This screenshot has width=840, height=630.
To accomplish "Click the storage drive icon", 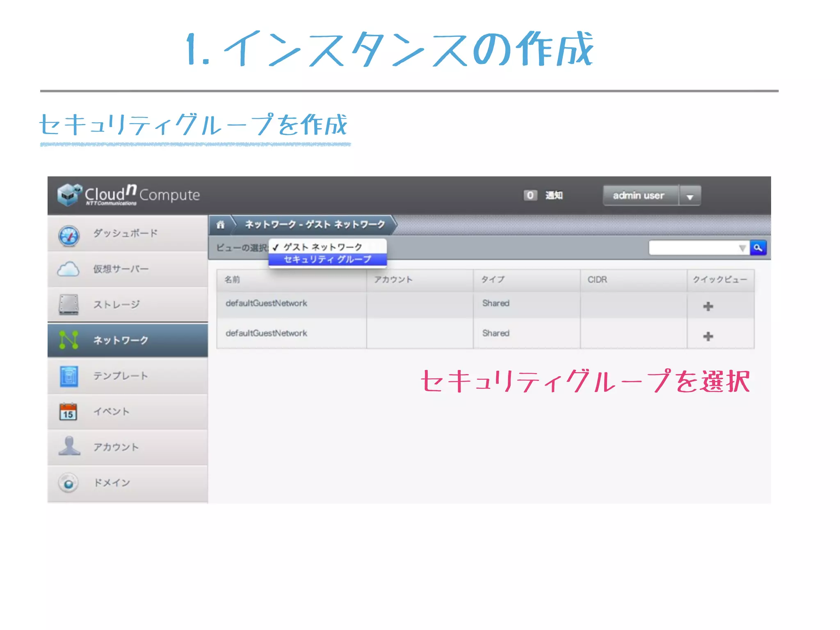I will (x=68, y=305).
